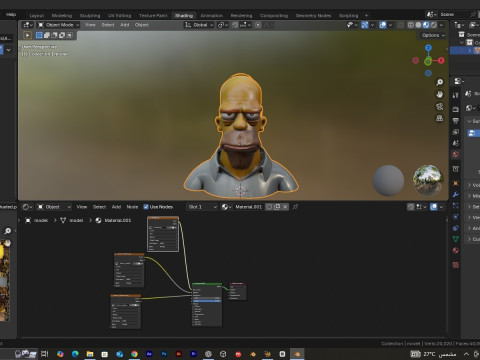Click the zoom icon in the image editor sidebar

[x=7, y=231]
